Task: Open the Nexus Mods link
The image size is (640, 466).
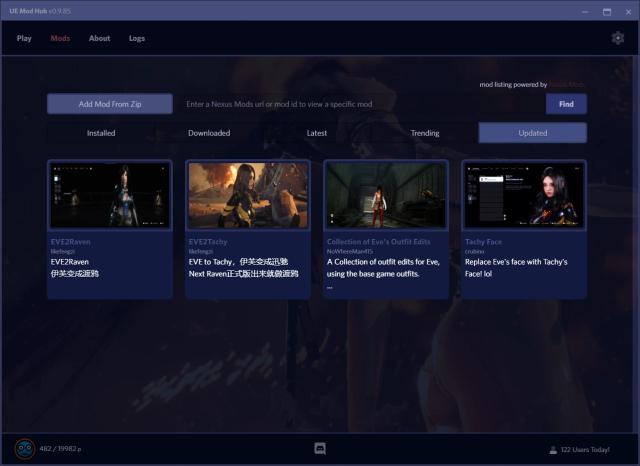Action: pyautogui.click(x=567, y=84)
